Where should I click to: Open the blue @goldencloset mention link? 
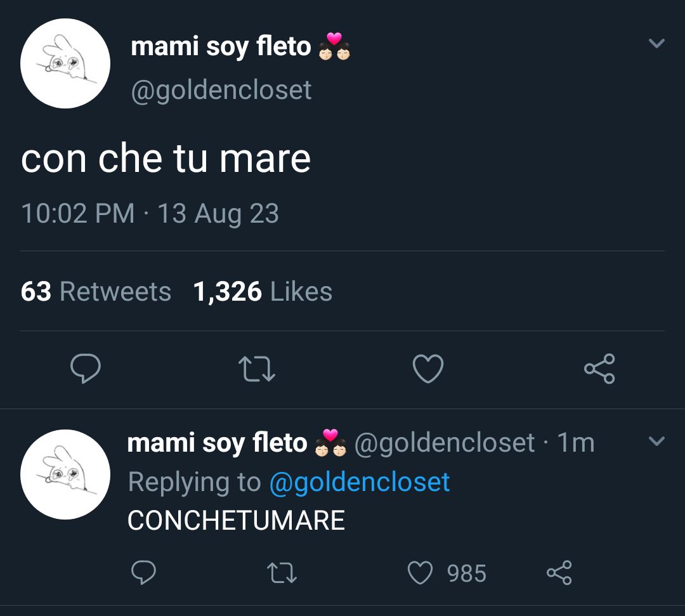(x=360, y=482)
